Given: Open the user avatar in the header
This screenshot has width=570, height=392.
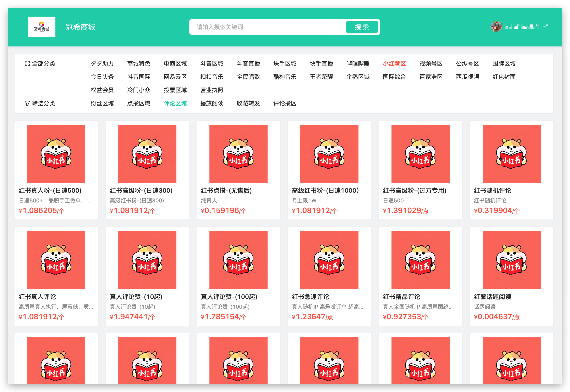Looking at the screenshot, I should tap(496, 27).
